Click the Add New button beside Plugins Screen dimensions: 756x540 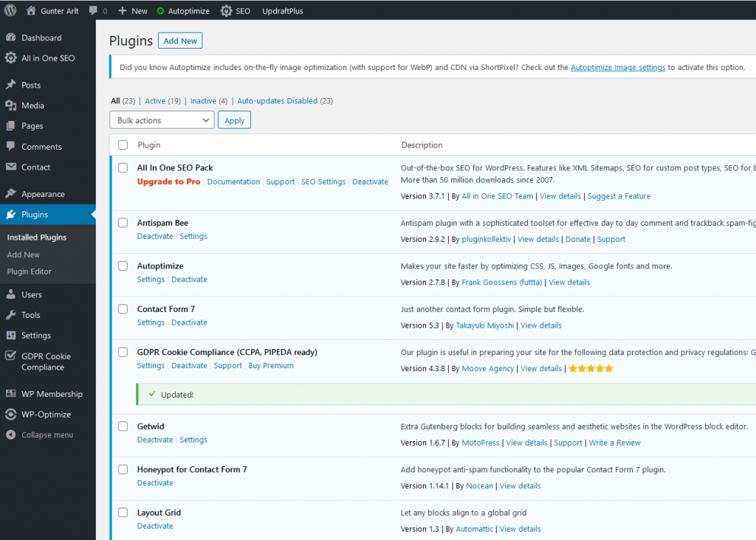180,41
